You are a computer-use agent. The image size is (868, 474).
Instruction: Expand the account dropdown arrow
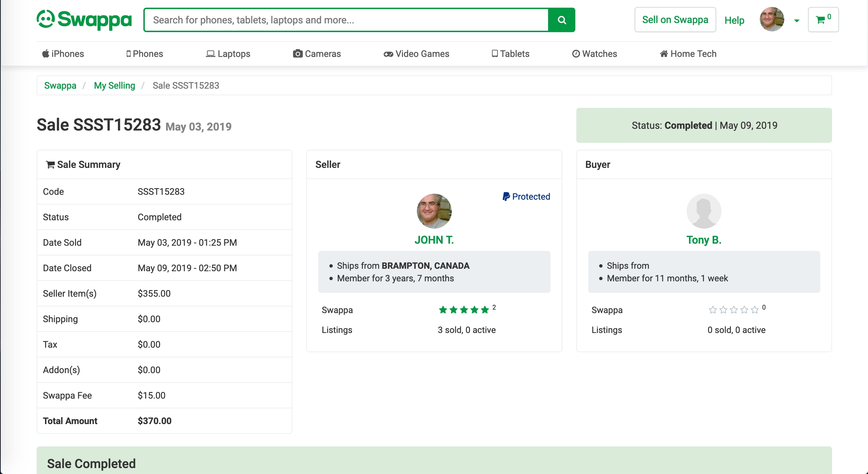tap(796, 21)
